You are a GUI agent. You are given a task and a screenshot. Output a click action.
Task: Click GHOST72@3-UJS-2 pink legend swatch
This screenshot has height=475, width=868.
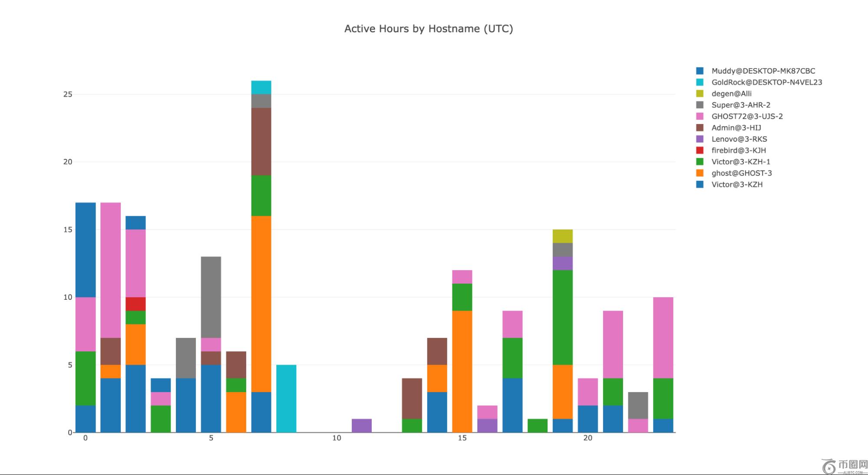700,116
